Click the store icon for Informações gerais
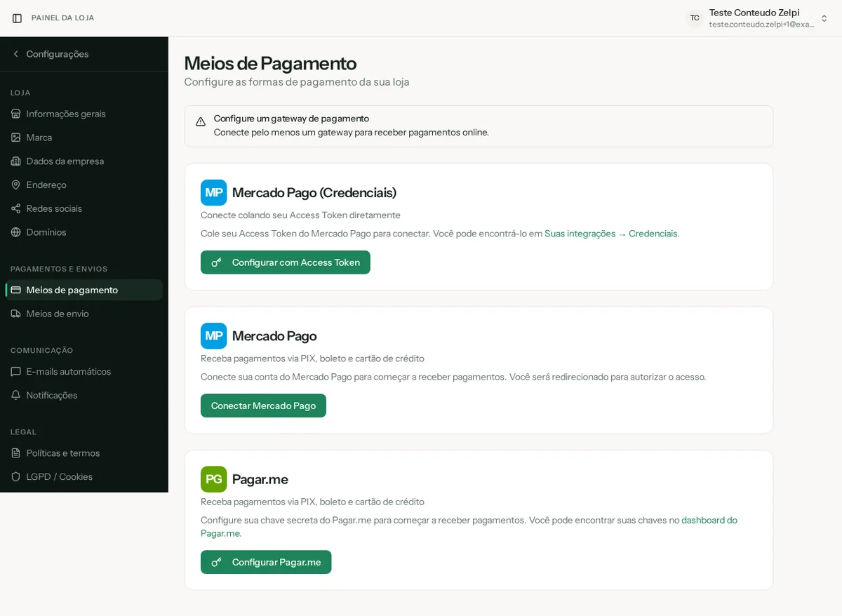842x616 pixels. [x=16, y=114]
